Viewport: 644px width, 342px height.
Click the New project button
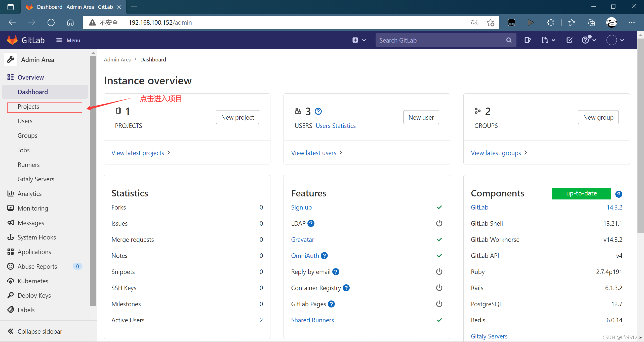click(237, 117)
